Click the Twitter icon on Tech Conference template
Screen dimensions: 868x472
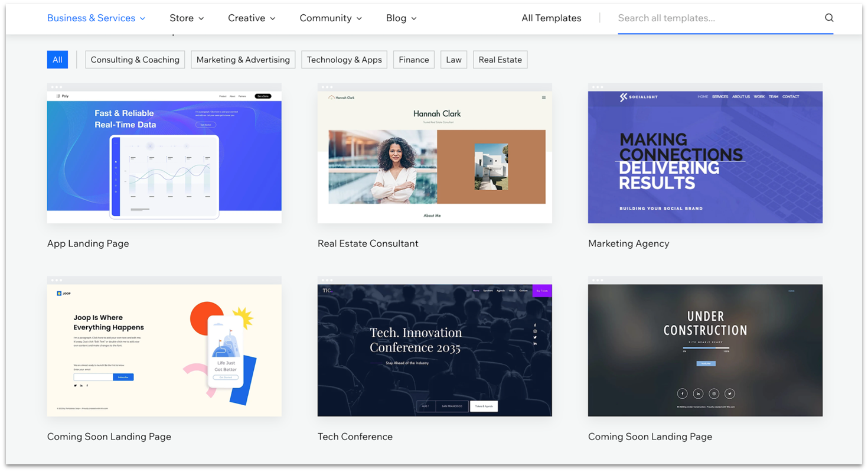click(x=534, y=337)
